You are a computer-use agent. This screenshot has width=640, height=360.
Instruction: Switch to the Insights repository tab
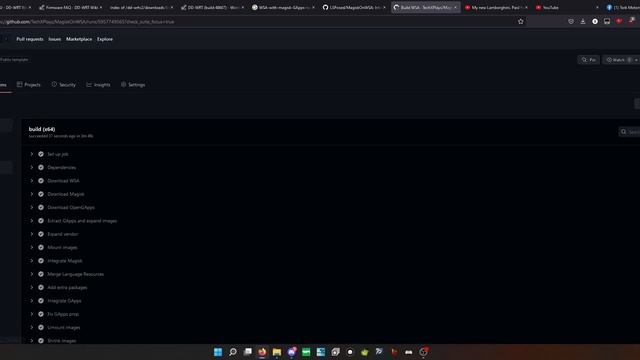tap(98, 85)
